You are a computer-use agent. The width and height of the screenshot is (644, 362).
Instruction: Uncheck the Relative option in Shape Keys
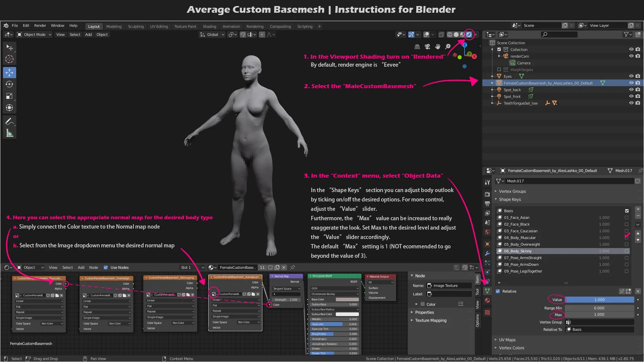coord(497,291)
